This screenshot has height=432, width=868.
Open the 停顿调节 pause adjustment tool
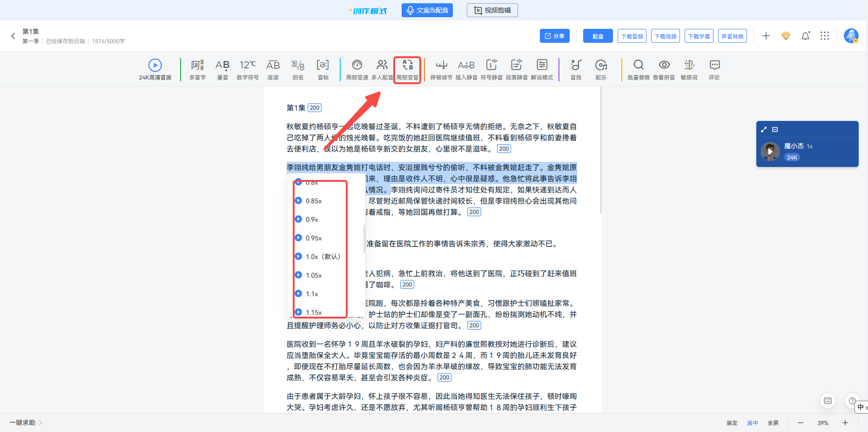pyautogui.click(x=441, y=69)
